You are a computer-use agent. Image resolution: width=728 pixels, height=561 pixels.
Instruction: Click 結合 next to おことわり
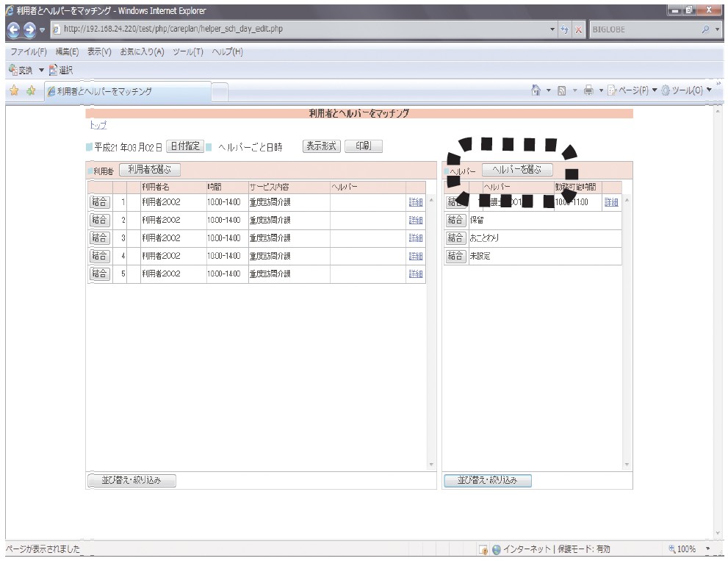click(x=455, y=237)
